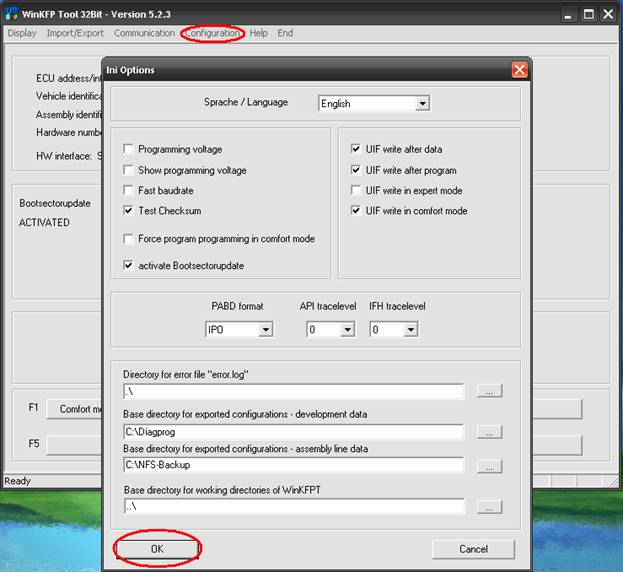Click the ACTIVATED Bootsectorupdate text

point(44,222)
